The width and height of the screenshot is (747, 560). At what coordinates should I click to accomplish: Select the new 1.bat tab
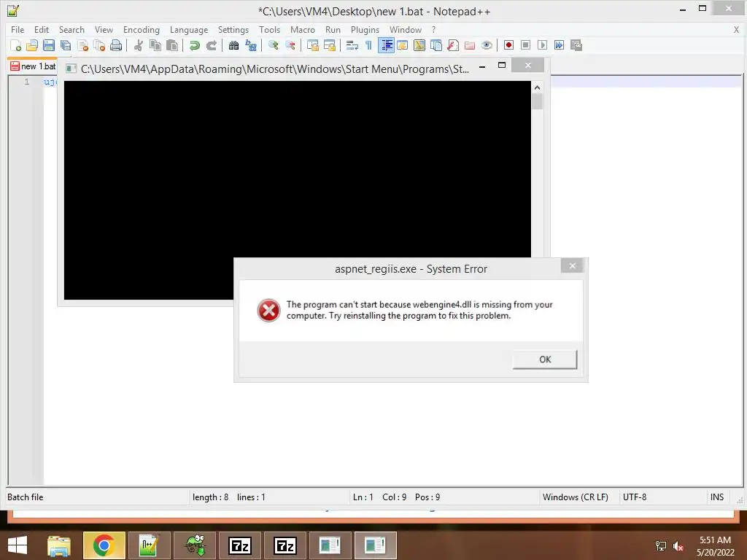32,66
